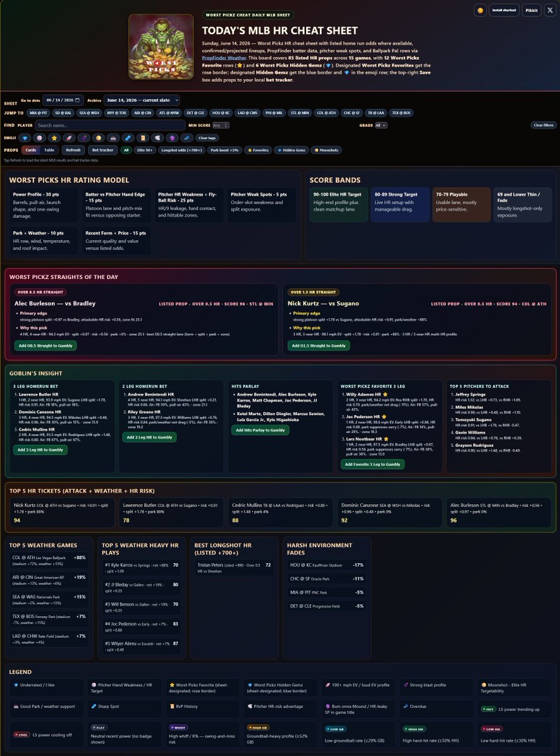The height and width of the screenshot is (756, 560).
Task: Toggle the Park boost +5% filter chip
Action: click(x=225, y=150)
